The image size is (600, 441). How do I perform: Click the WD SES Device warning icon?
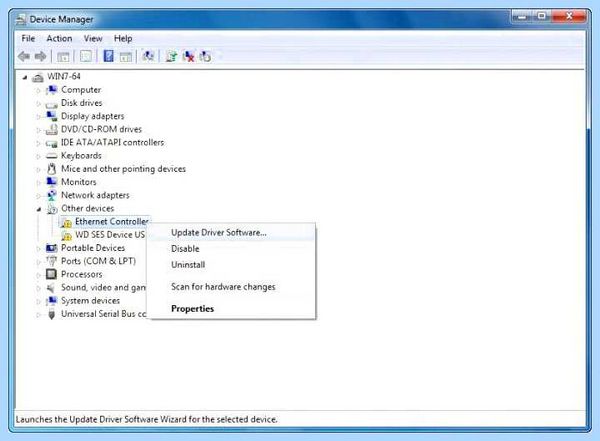[x=67, y=235]
